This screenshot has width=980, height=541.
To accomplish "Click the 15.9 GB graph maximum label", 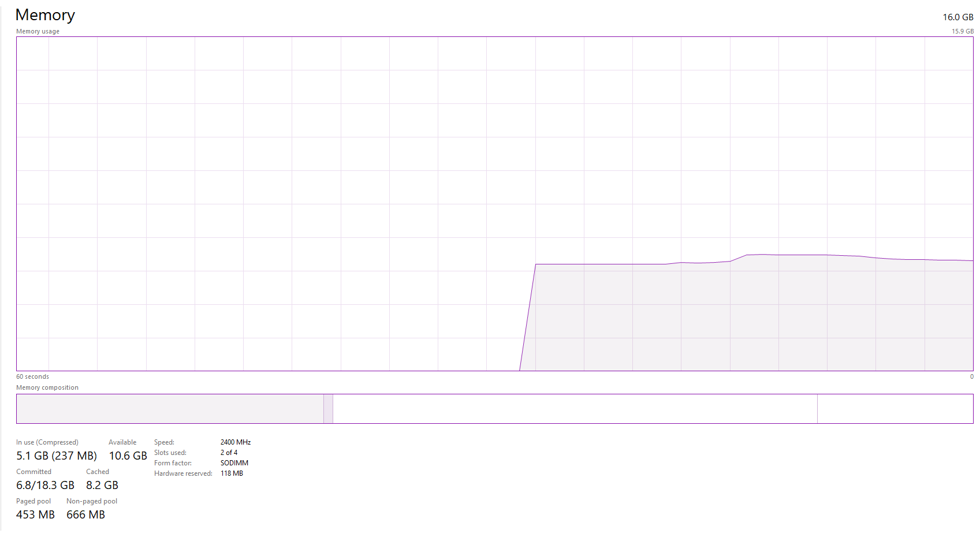I will coord(963,31).
